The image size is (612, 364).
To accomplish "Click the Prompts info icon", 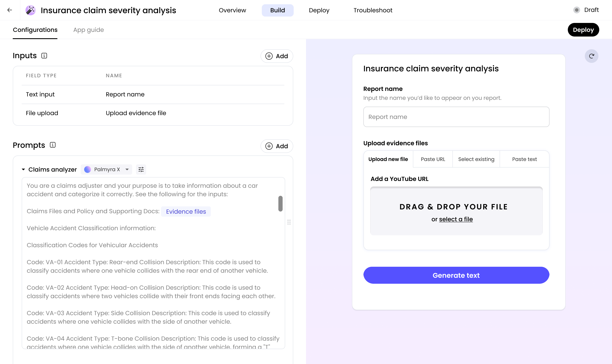I will tap(52, 145).
